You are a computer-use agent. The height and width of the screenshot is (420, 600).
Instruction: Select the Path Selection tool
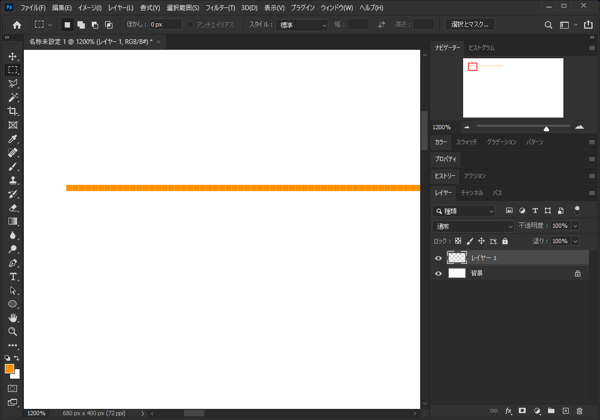[13, 290]
